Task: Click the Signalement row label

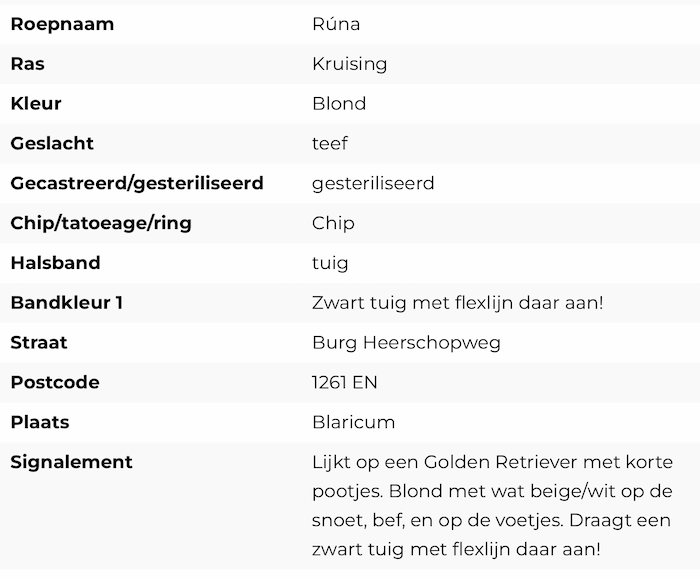Action: [72, 462]
